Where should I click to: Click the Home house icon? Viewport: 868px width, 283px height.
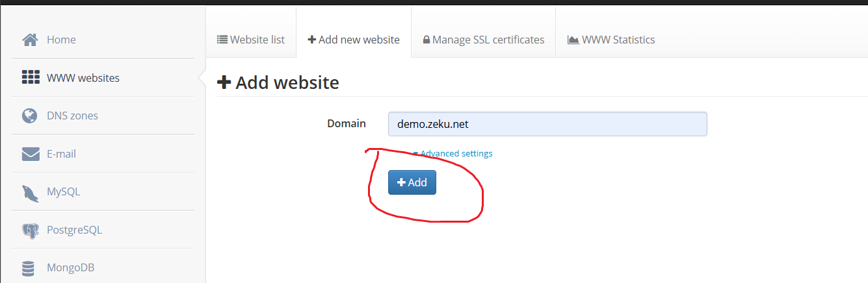[30, 40]
